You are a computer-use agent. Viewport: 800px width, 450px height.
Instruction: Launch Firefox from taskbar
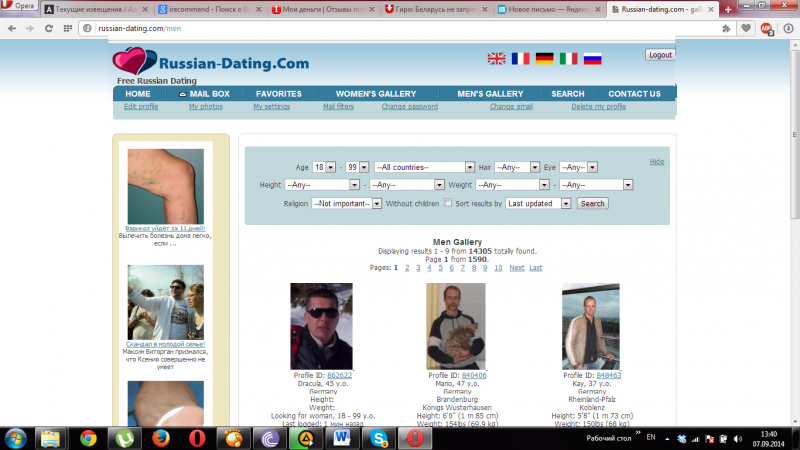click(161, 439)
